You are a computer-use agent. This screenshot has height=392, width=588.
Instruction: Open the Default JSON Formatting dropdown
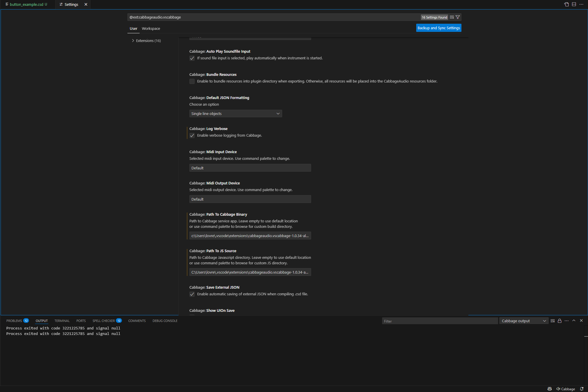point(235,113)
